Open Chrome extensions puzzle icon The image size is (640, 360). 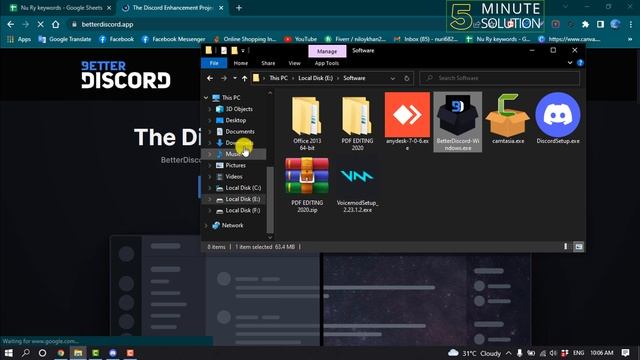(x=585, y=24)
